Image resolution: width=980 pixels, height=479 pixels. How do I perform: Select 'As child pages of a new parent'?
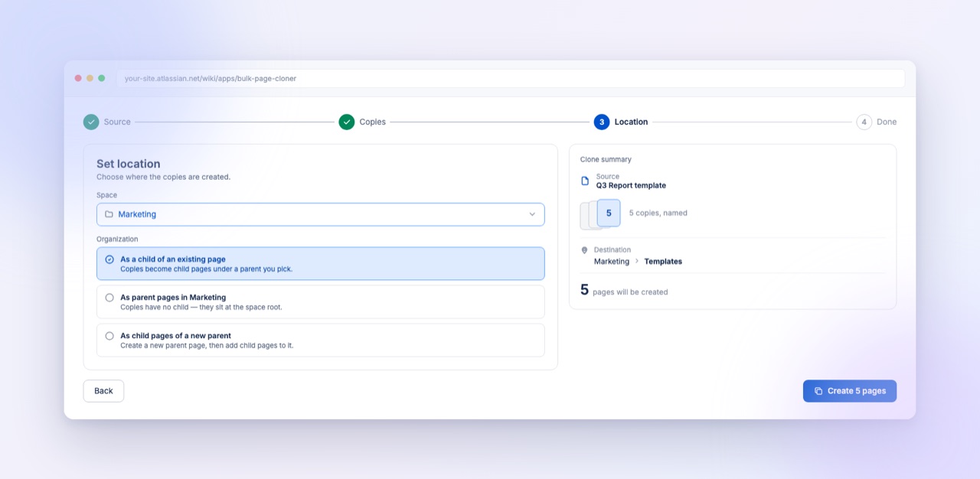tap(321, 341)
